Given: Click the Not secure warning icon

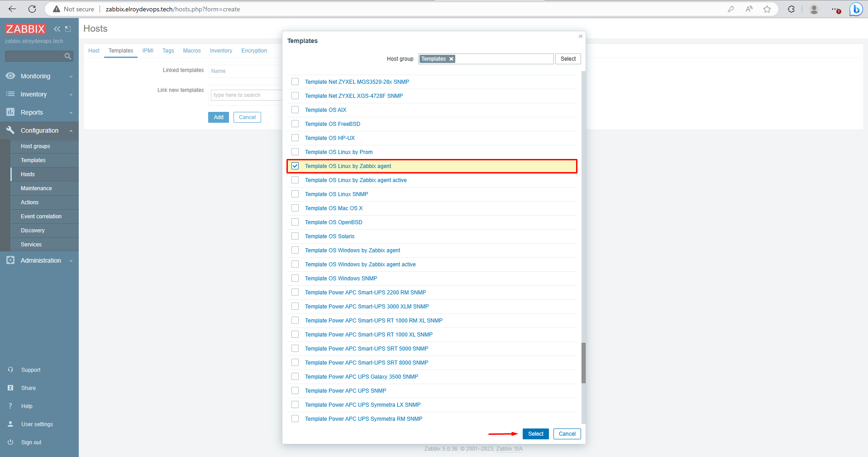Looking at the screenshot, I should 57,9.
